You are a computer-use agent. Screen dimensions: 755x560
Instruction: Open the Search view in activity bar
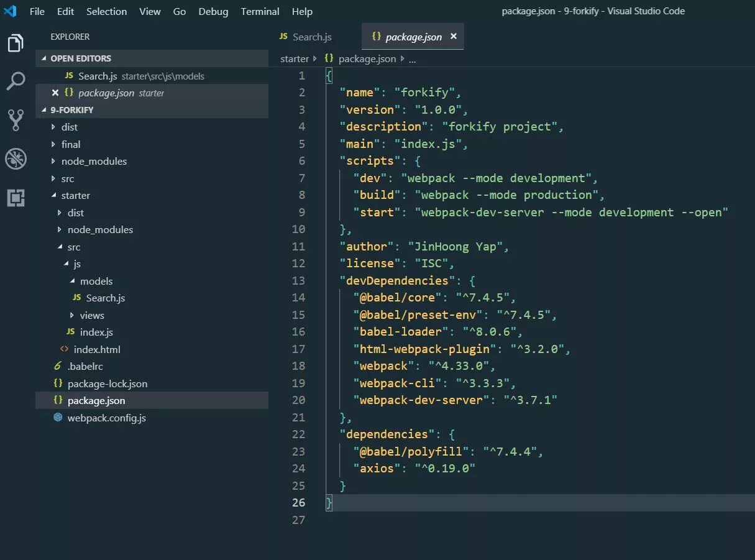tap(16, 81)
